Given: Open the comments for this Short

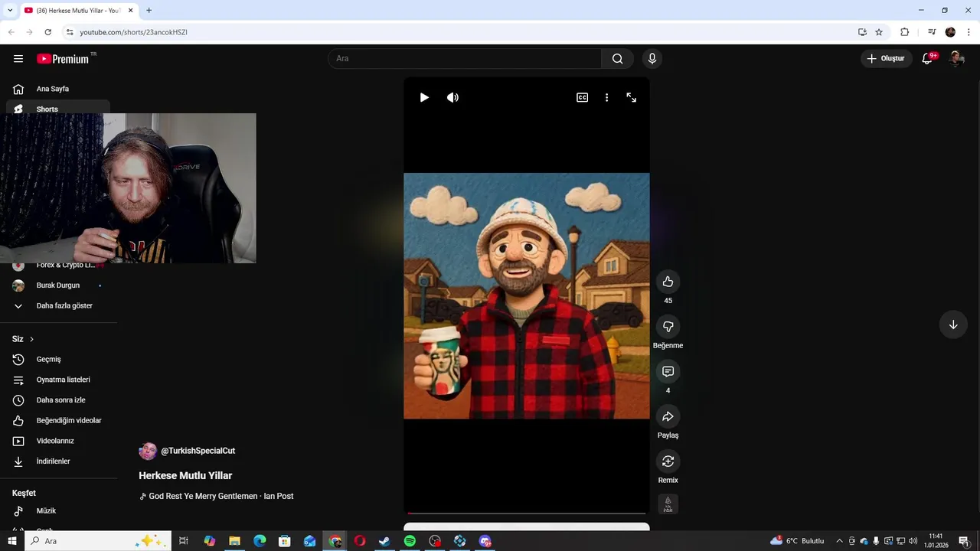Looking at the screenshot, I should click(x=668, y=371).
